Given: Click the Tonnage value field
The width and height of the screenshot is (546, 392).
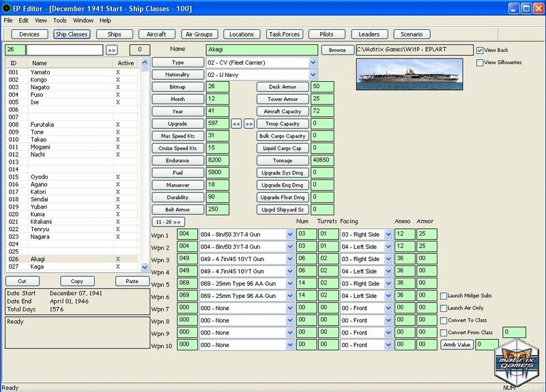Looking at the screenshot, I should pyautogui.click(x=323, y=161).
